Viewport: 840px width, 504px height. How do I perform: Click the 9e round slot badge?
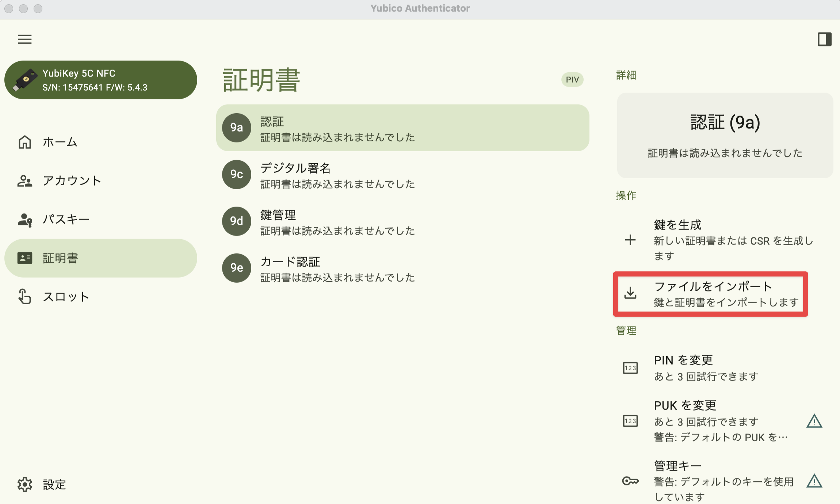[x=237, y=268]
